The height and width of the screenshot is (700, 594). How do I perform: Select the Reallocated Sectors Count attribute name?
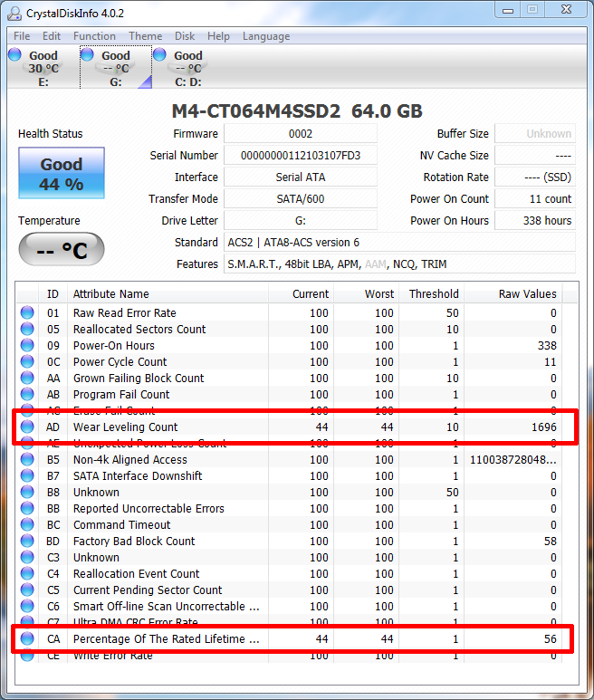click(x=139, y=330)
